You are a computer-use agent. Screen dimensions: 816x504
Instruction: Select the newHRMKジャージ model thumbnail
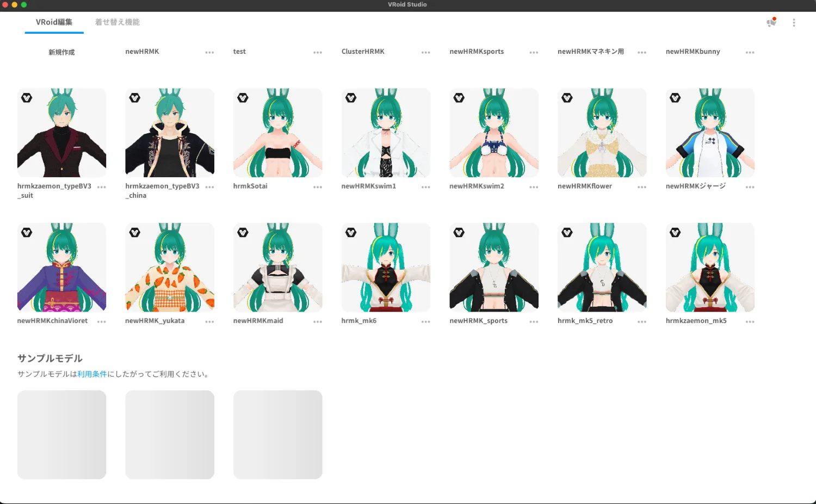pyautogui.click(x=710, y=133)
